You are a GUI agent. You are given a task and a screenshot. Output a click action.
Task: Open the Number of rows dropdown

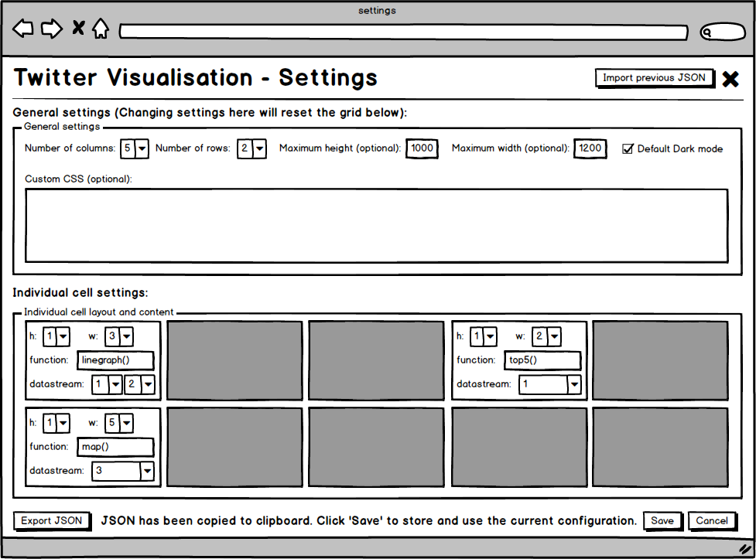pos(251,148)
